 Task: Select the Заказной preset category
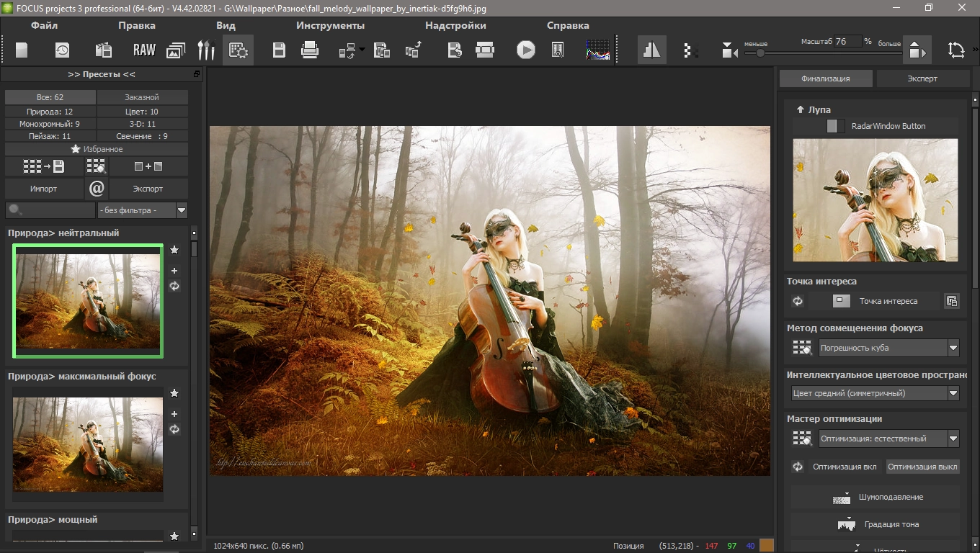(x=142, y=97)
